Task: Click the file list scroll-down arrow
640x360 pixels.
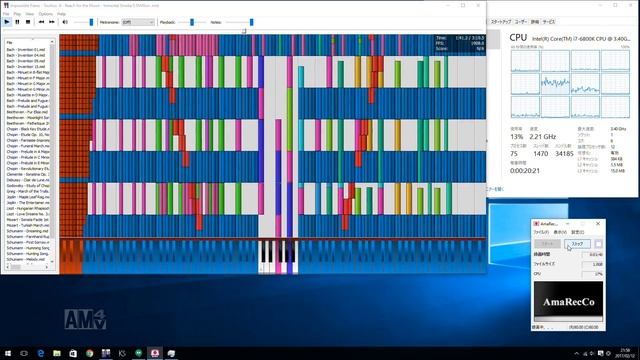Action: tap(52, 262)
